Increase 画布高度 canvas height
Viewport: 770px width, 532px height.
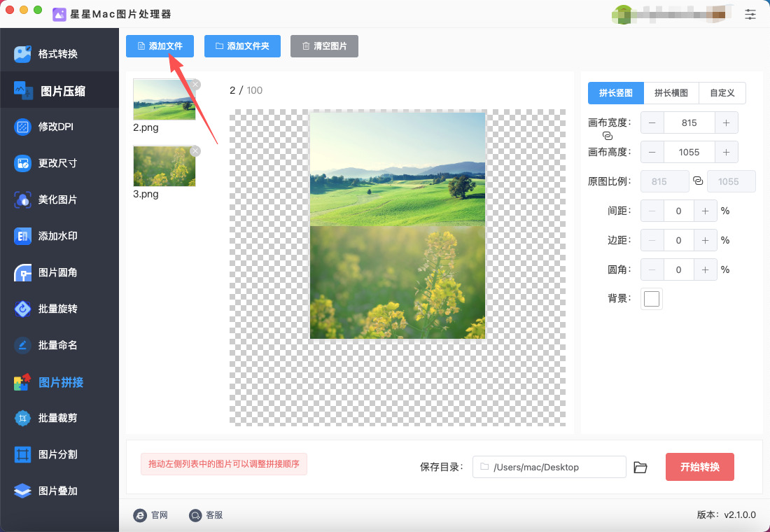(x=727, y=153)
